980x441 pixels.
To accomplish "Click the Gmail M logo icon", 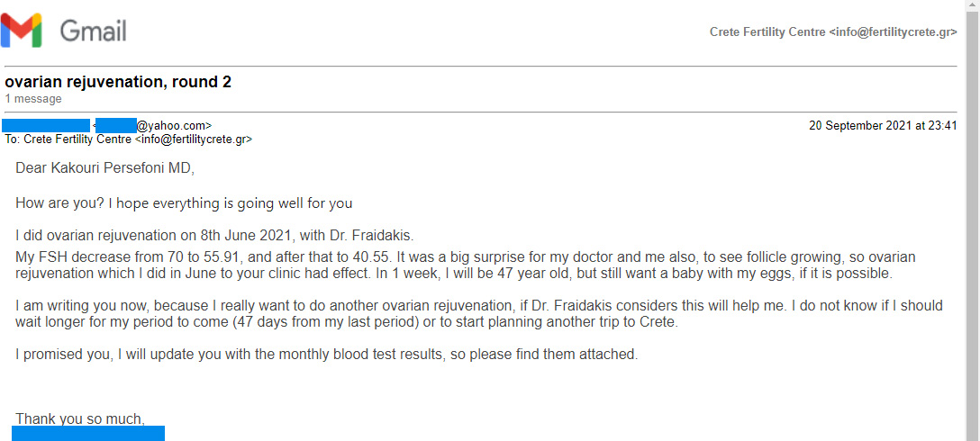I will click(22, 31).
